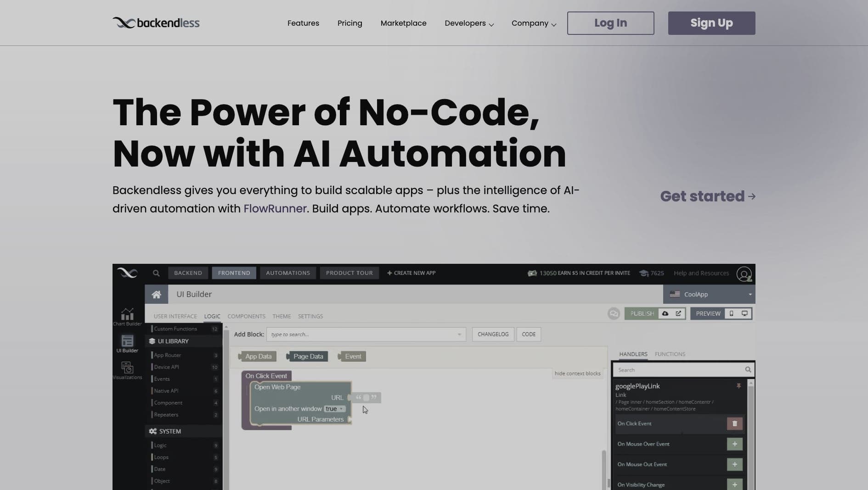Preview in desktop monitor mode icon
868x490 pixels.
pos(744,313)
